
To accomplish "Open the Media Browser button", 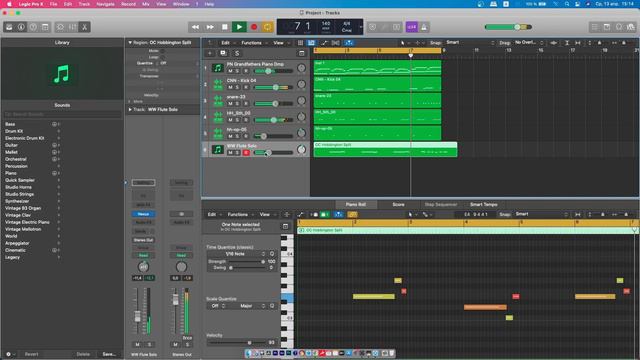I will click(x=631, y=27).
